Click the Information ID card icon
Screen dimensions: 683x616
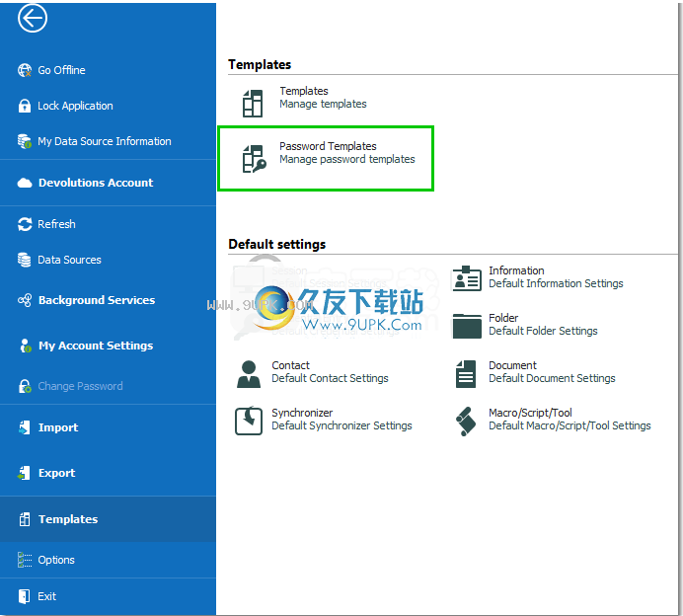coord(467,278)
